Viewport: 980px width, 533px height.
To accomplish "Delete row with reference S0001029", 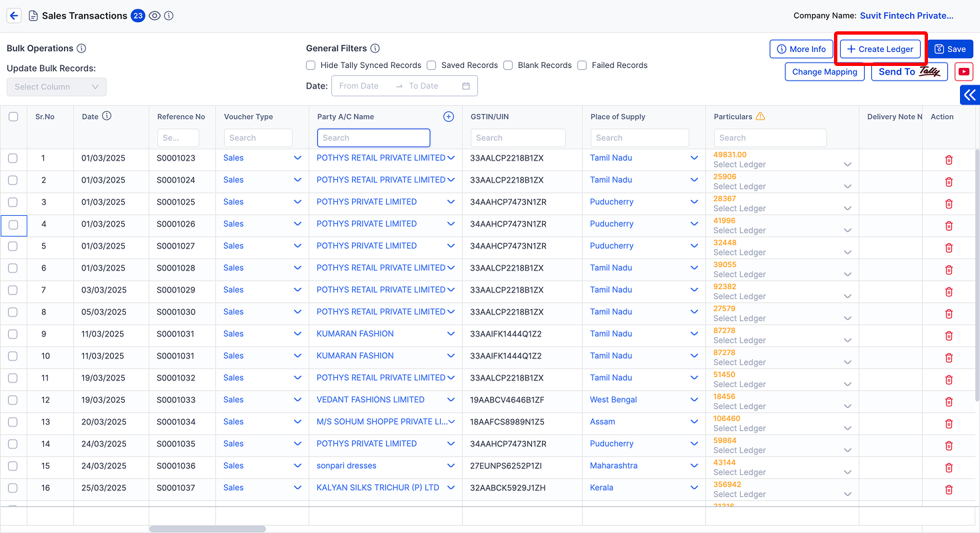I will coord(949,292).
